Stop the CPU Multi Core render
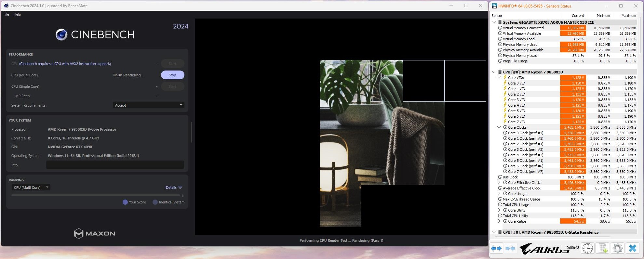 tap(172, 75)
